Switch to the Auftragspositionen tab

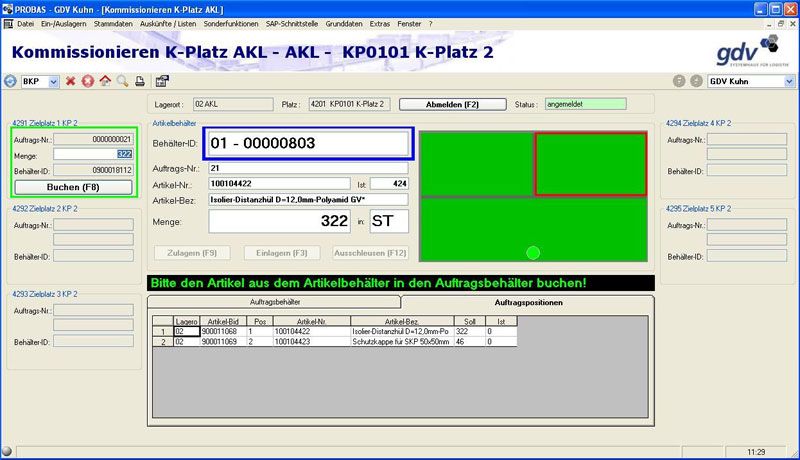point(528,302)
